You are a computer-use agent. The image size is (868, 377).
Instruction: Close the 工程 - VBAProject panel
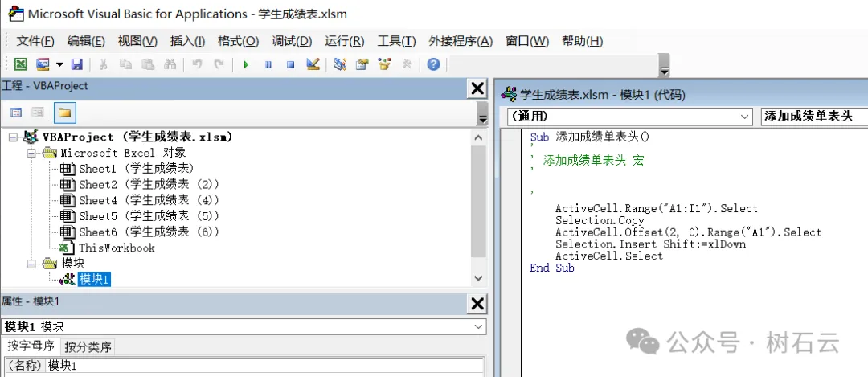[477, 88]
